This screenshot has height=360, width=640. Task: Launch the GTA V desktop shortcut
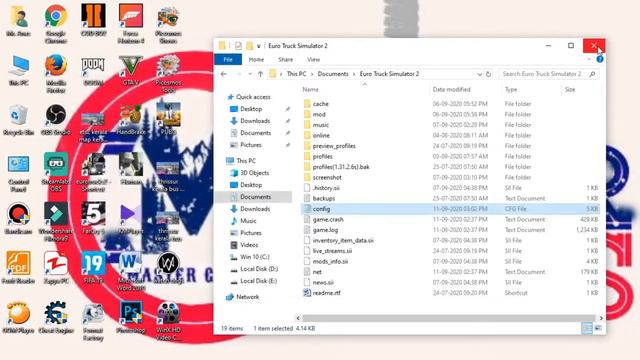[x=131, y=70]
